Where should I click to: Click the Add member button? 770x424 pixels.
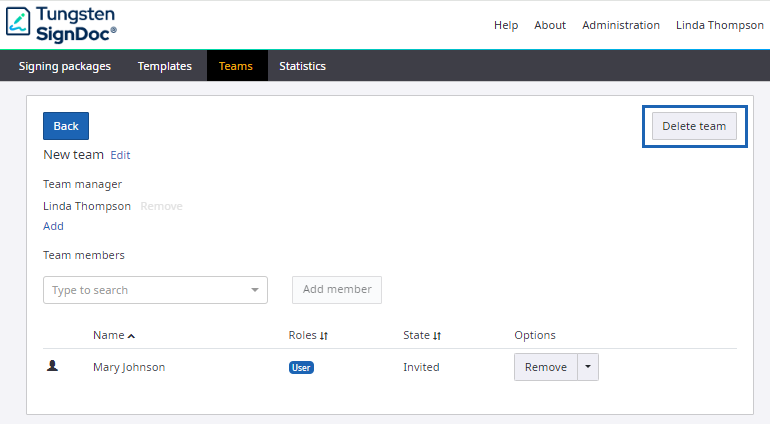pos(337,290)
